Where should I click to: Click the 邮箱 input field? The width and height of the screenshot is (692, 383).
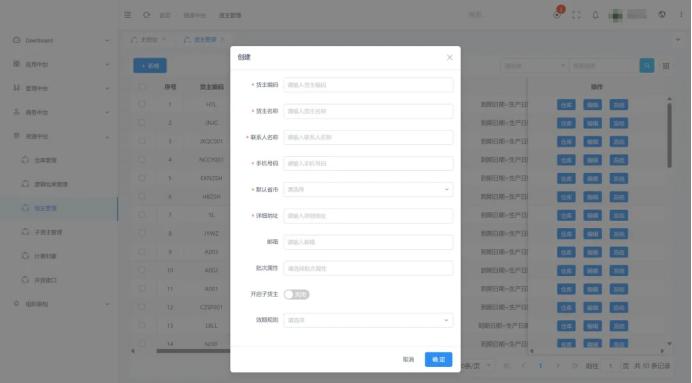(x=368, y=242)
